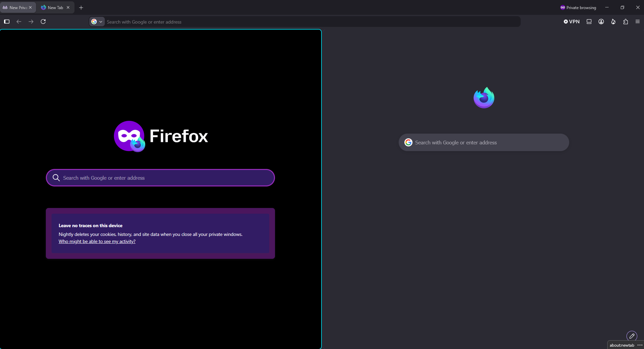Click the Private browsing indicator
Image resolution: width=644 pixels, height=349 pixels.
[x=578, y=7]
